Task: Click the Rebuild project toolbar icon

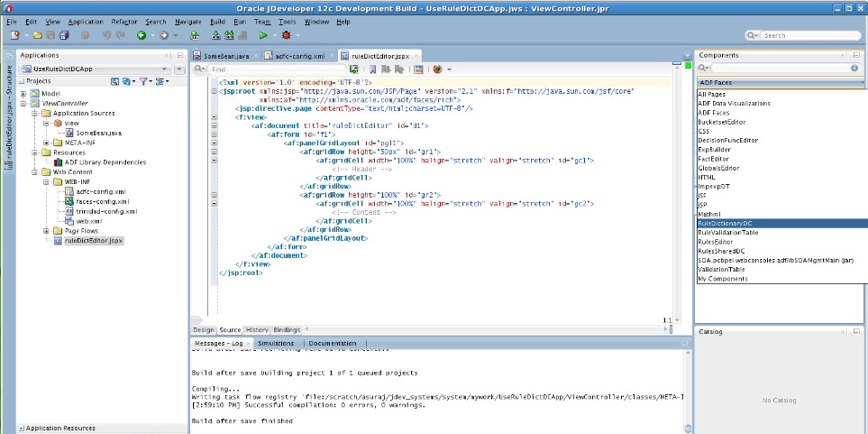Action: (229, 35)
